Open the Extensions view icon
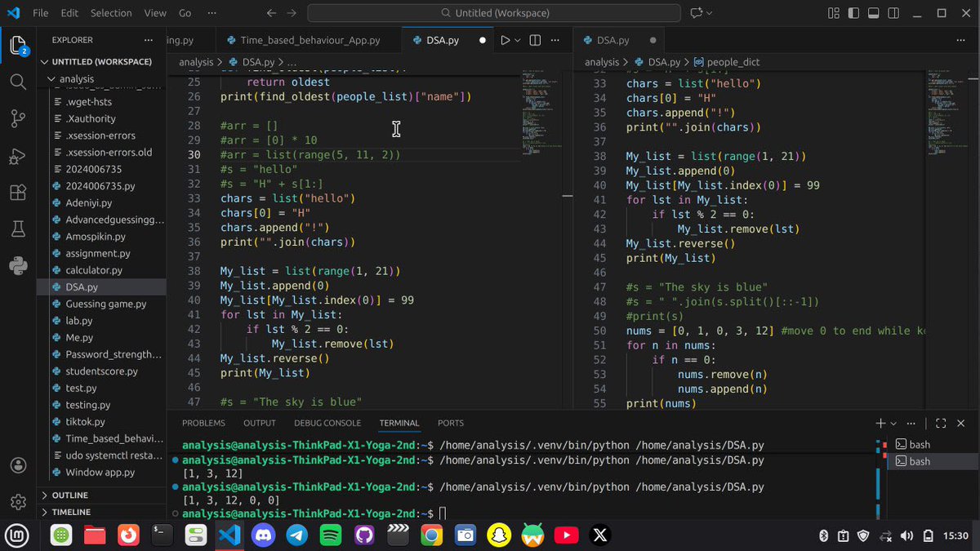 18,193
